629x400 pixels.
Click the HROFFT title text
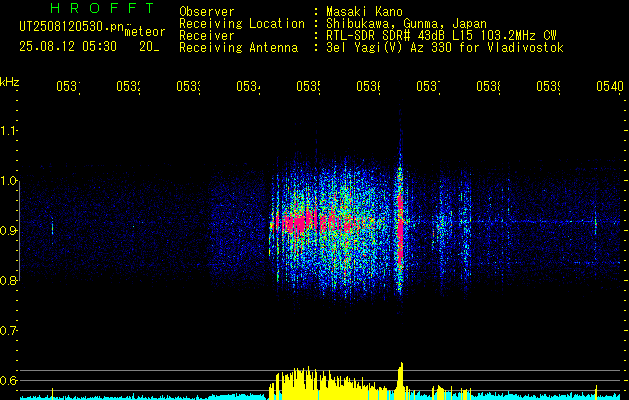click(103, 8)
